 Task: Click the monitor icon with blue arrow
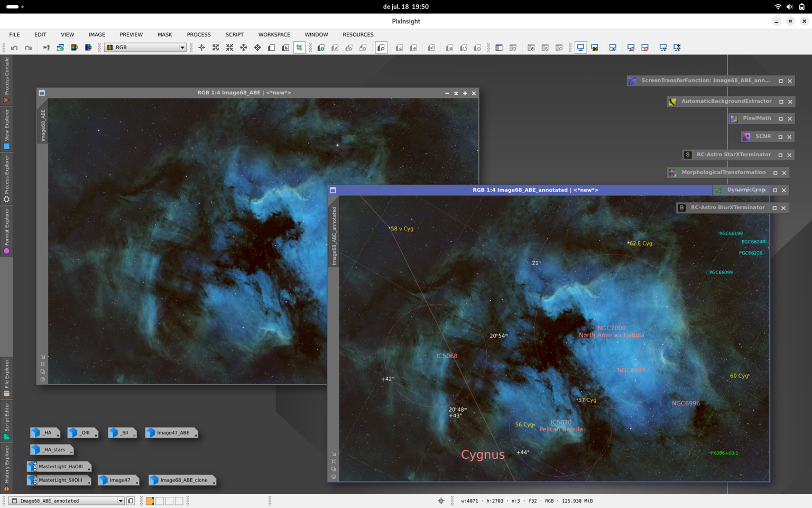(613, 48)
